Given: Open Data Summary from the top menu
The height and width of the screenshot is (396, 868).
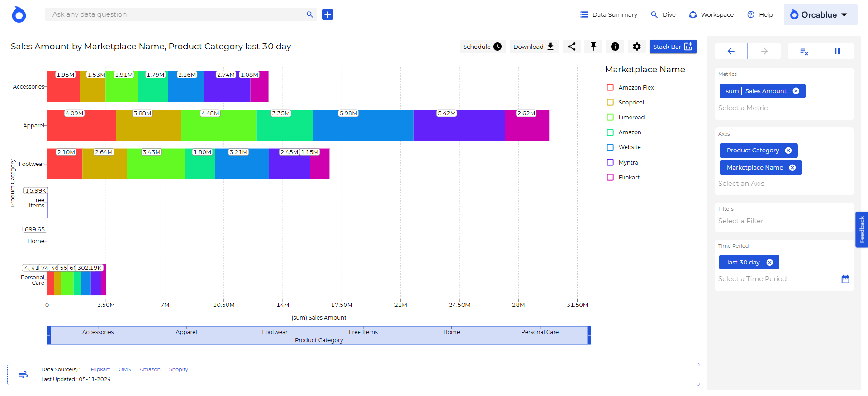Looking at the screenshot, I should pos(609,14).
